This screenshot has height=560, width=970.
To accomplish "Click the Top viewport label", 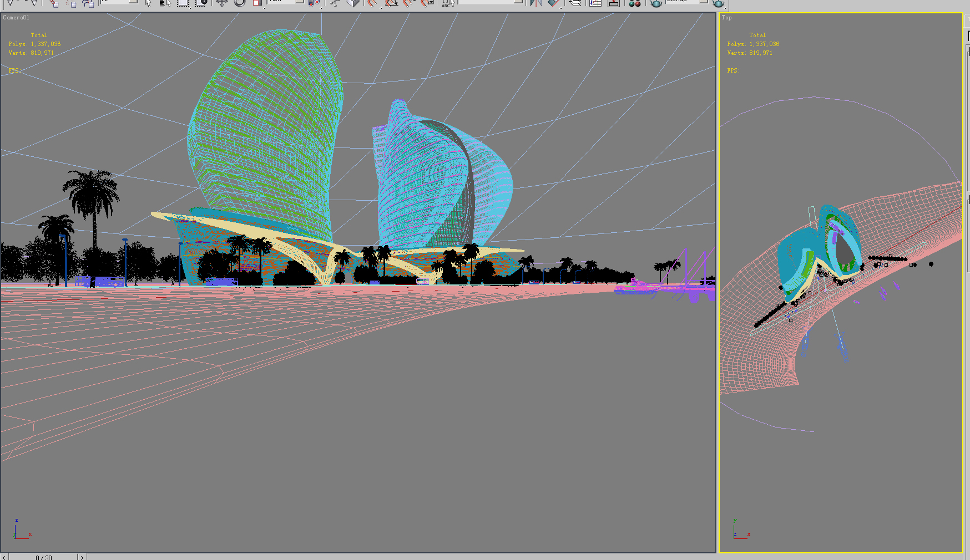I will point(726,18).
